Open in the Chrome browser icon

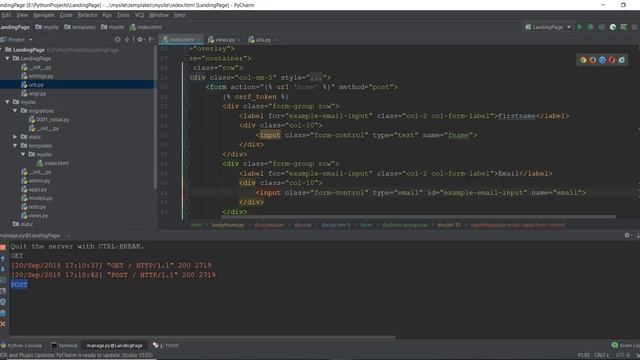click(583, 60)
